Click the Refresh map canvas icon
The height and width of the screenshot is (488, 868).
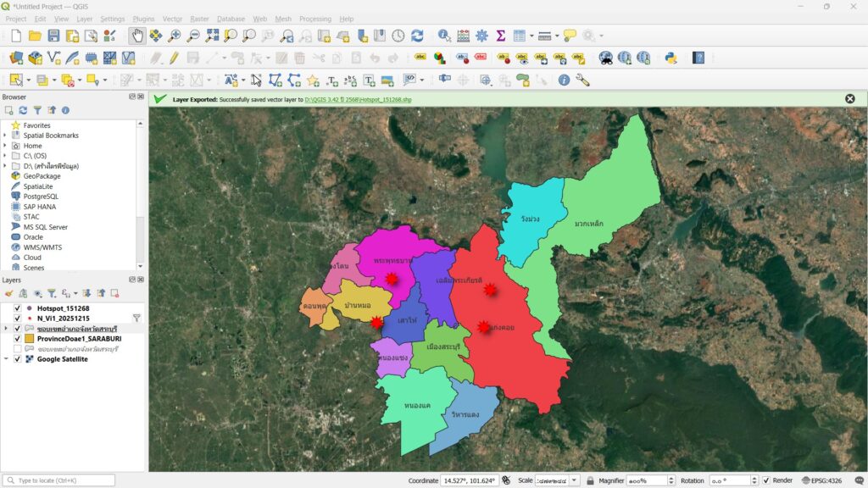tap(417, 36)
